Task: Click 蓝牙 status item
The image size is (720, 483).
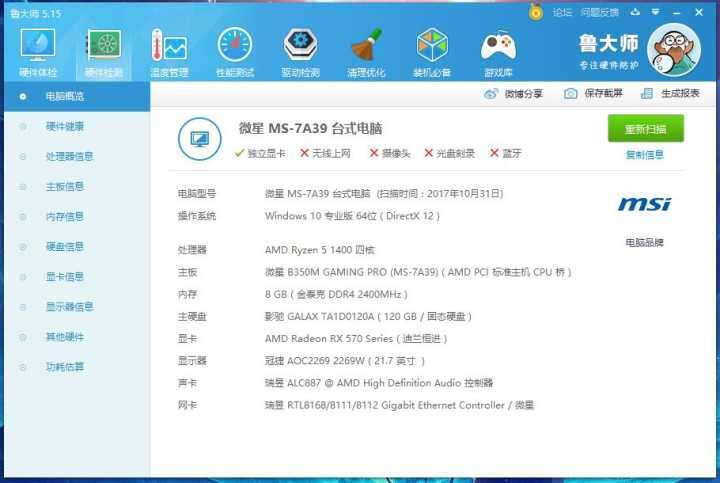Action: coord(506,153)
